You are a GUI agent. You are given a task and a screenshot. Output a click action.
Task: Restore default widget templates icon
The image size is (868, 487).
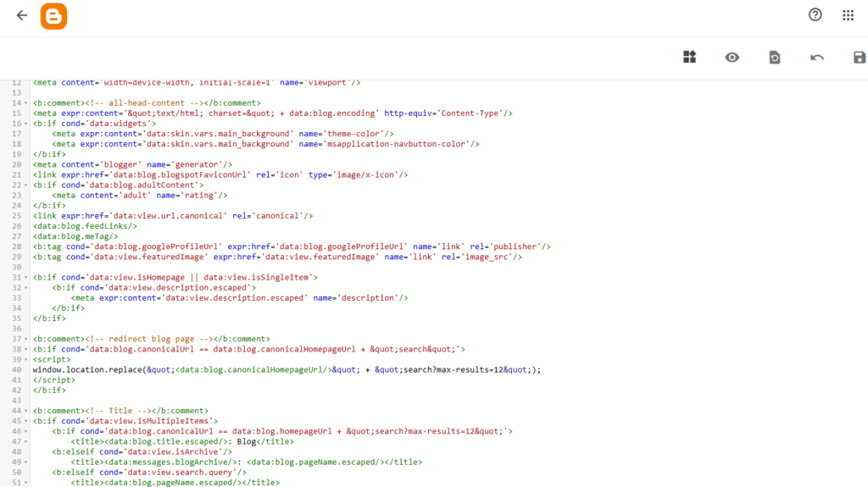(775, 57)
